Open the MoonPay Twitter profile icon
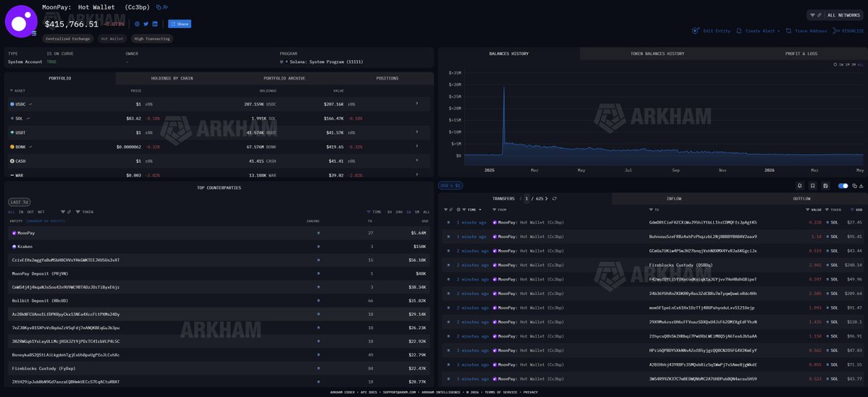Viewport: 868px width, 397px height. (146, 24)
